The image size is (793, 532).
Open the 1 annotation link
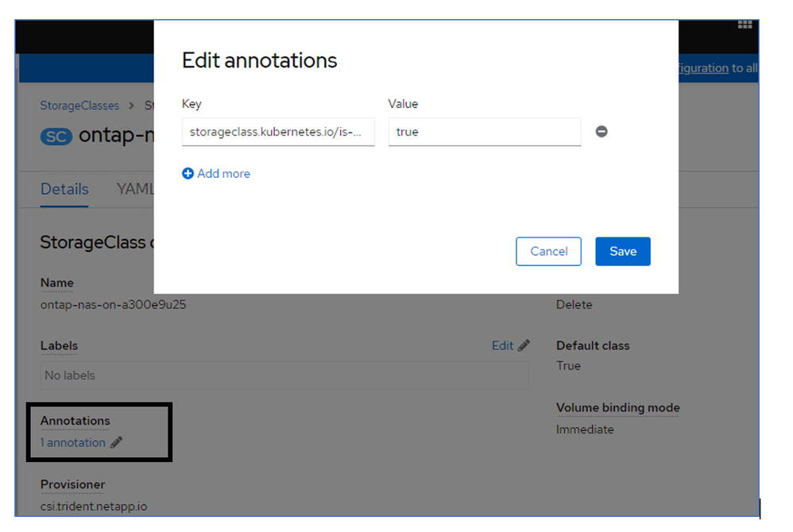[73, 442]
